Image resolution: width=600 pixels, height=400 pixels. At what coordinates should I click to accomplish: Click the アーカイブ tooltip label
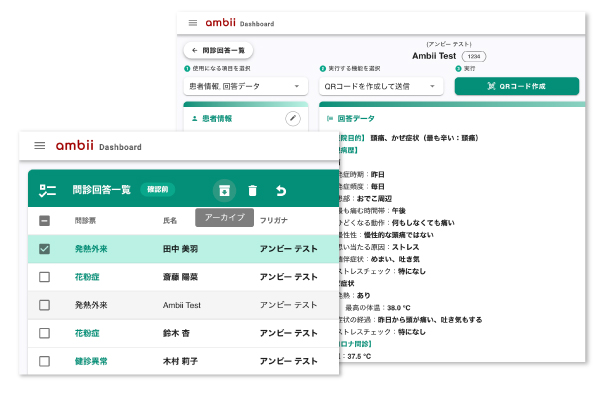(224, 217)
